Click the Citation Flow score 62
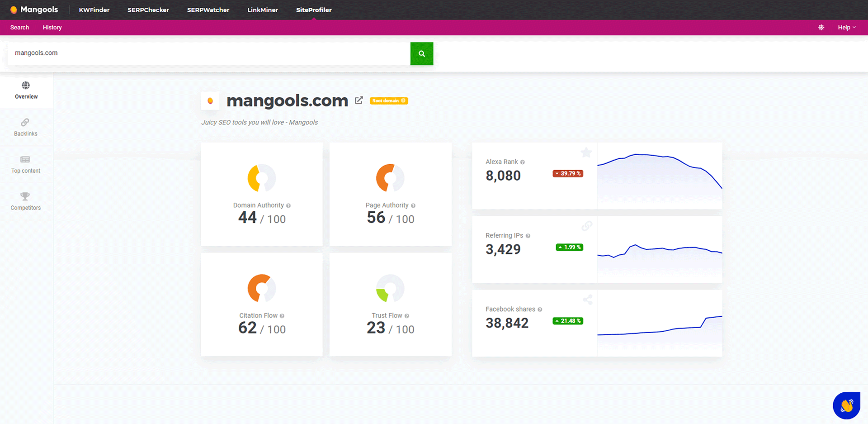This screenshot has width=868, height=424. point(247,328)
